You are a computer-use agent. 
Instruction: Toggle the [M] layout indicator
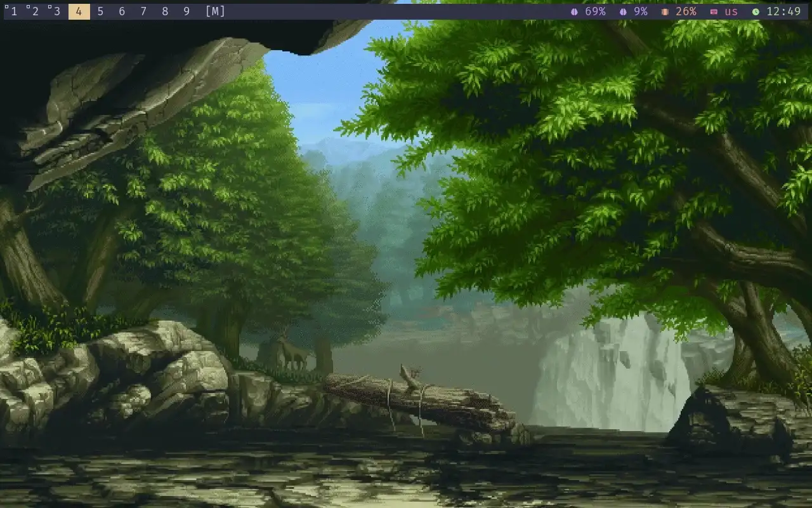click(216, 11)
